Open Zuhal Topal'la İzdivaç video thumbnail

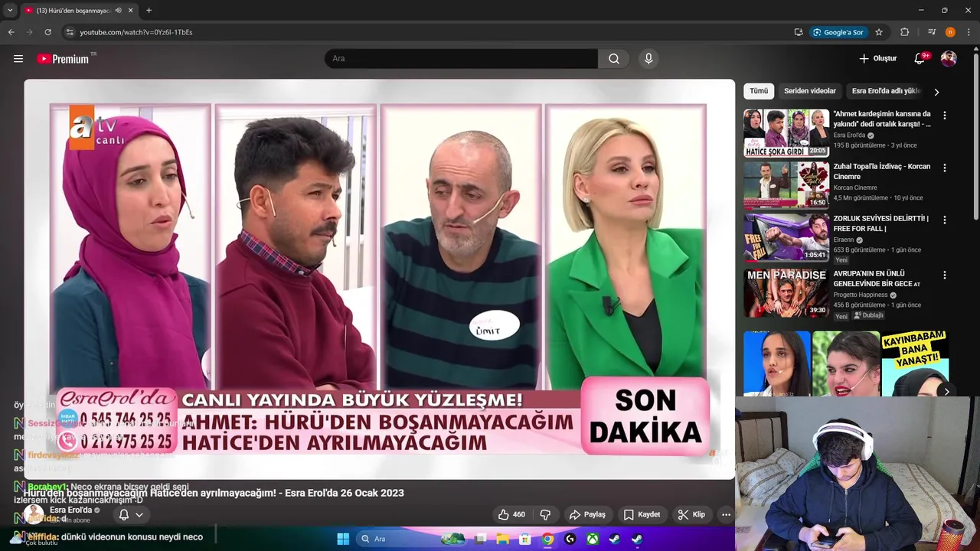pos(786,185)
